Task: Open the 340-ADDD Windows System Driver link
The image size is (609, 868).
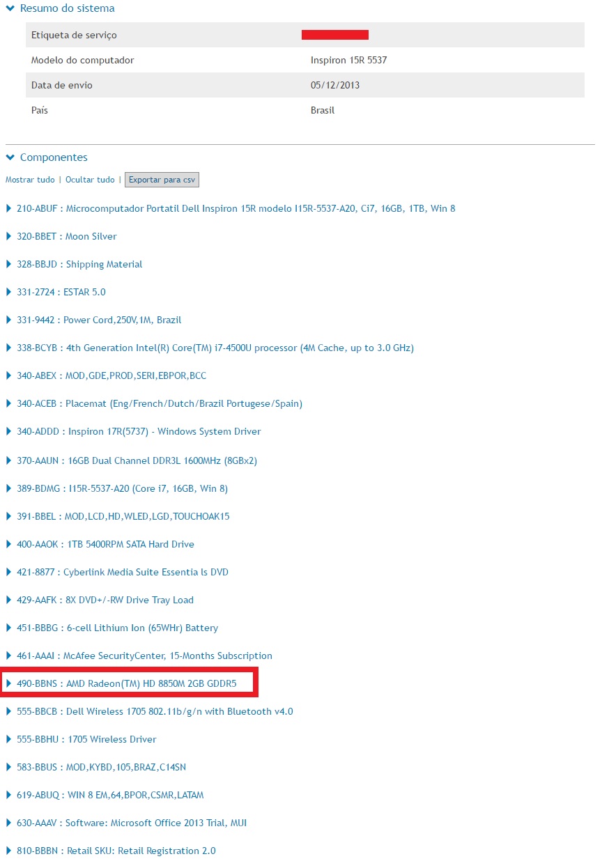Action: 139,431
